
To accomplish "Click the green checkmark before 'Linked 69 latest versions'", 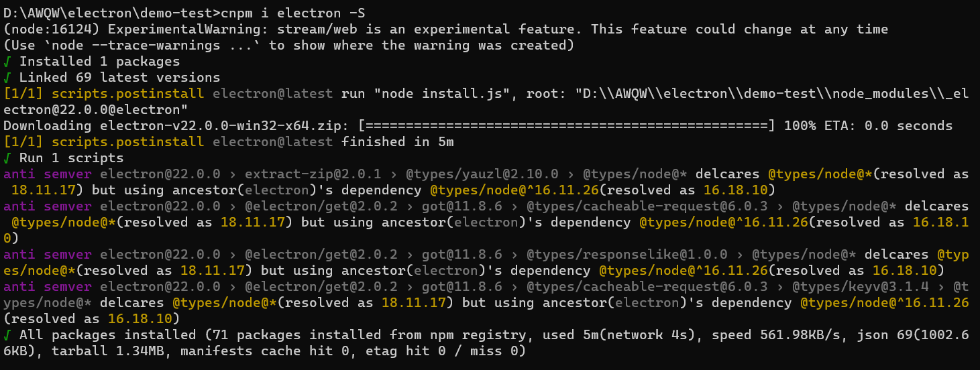I will click(x=7, y=77).
